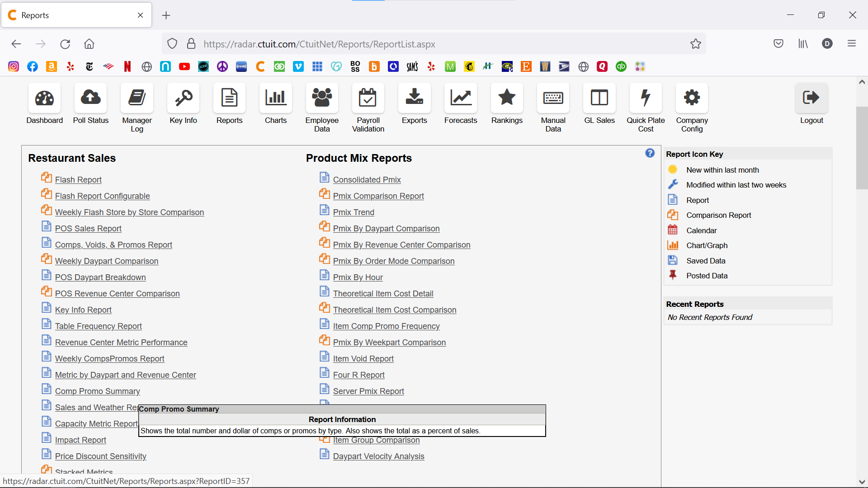Click the Poll Status cloud icon
The height and width of the screenshot is (488, 868).
point(90,98)
